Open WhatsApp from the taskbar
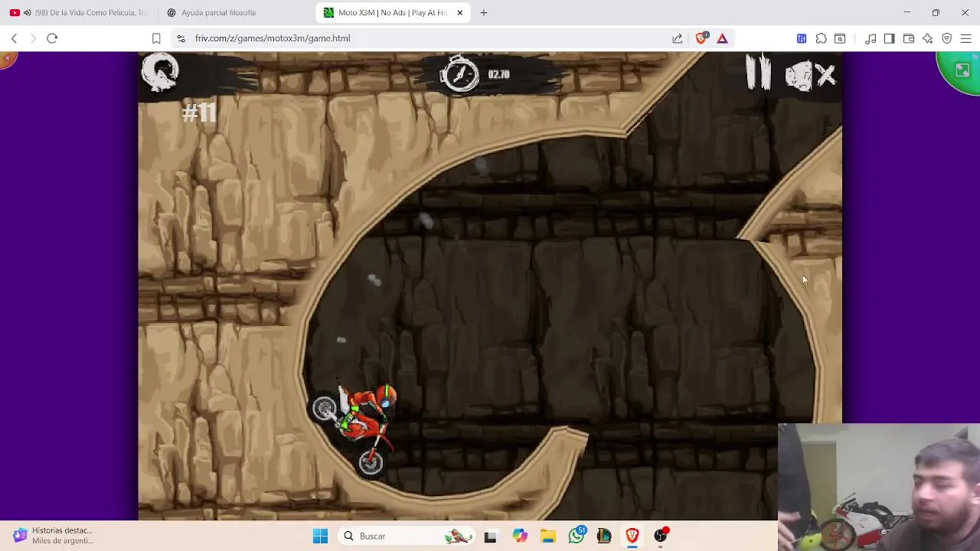 coord(576,536)
